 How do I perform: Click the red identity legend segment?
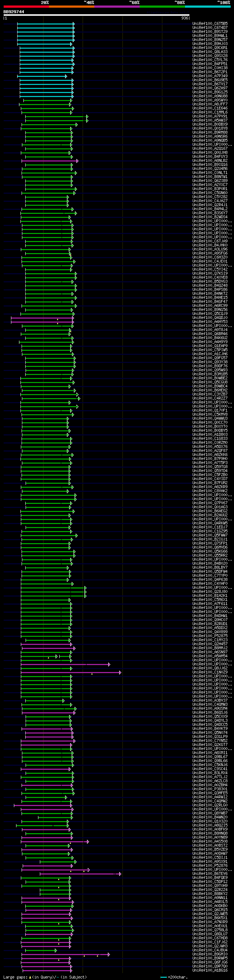coord(26,7)
